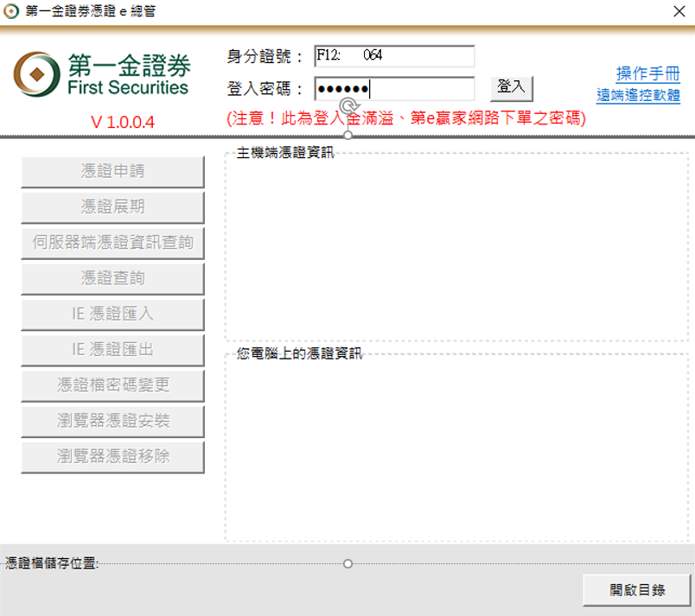
Task: Focus the 身分證號 input field
Action: [x=394, y=56]
